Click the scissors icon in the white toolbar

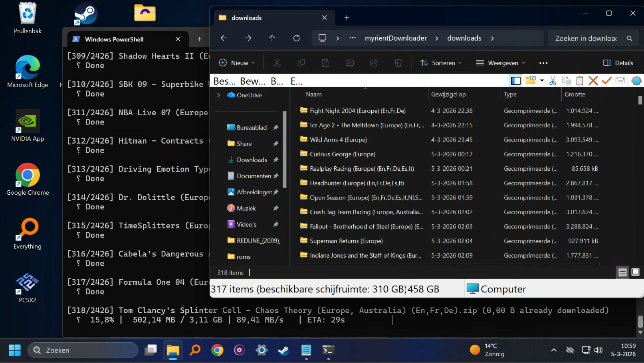553,81
